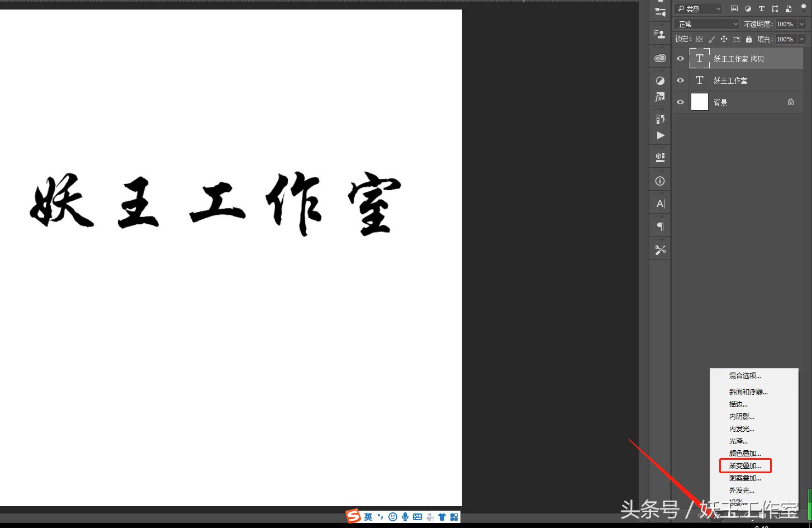
Task: Open the Character panel A icon
Action: (x=660, y=203)
